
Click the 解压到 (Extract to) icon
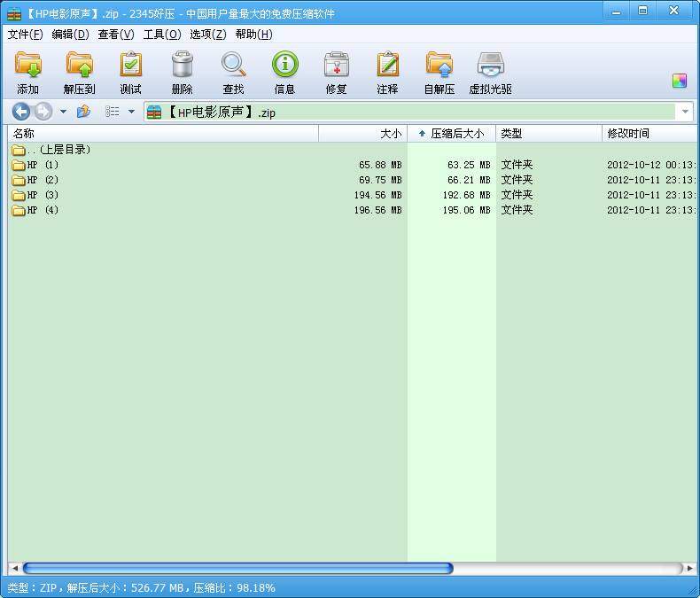coord(79,66)
